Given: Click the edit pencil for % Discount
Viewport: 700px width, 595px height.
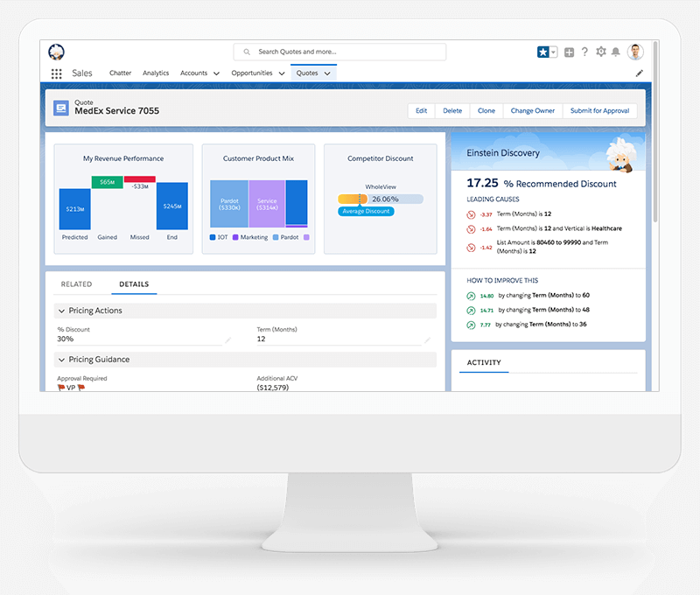Looking at the screenshot, I should (228, 340).
